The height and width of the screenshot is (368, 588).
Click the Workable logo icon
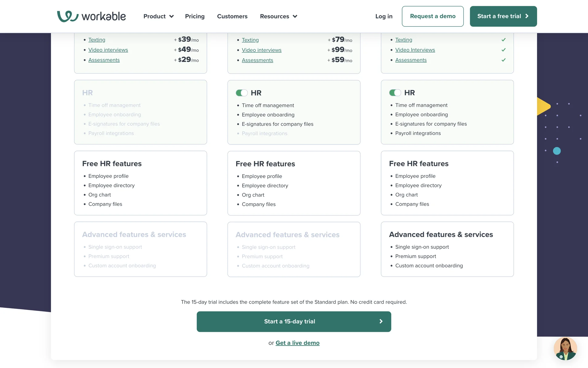point(68,16)
